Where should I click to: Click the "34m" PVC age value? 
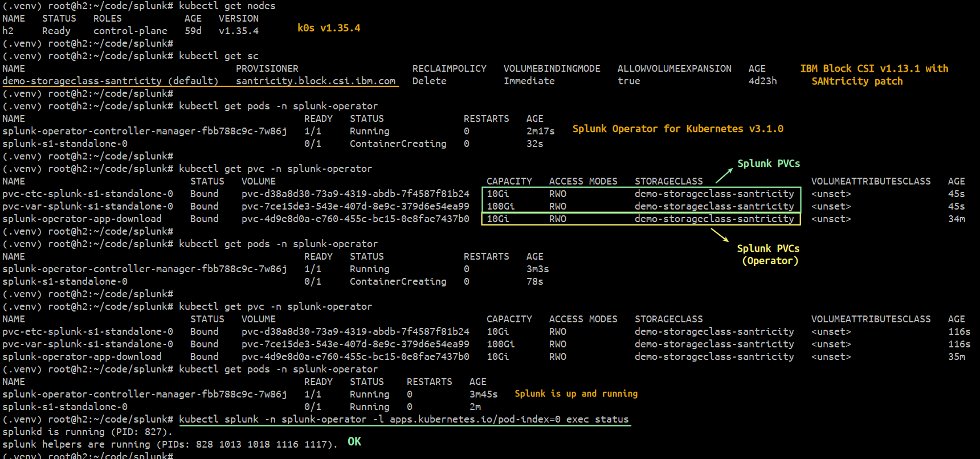(x=957, y=219)
